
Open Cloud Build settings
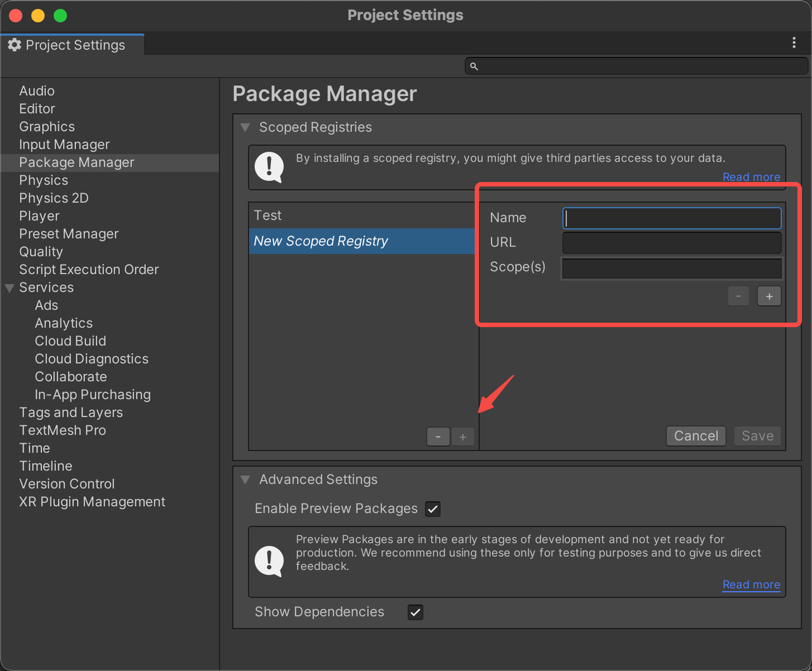70,341
